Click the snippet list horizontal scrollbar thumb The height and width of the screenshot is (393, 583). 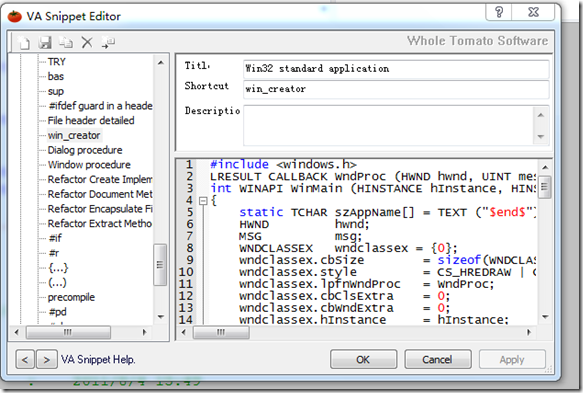[x=68, y=332]
